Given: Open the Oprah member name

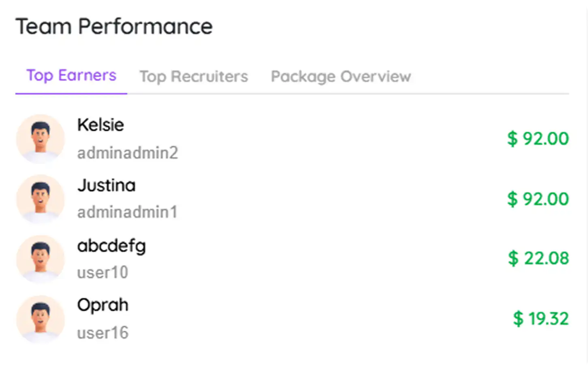Looking at the screenshot, I should click(x=103, y=305).
